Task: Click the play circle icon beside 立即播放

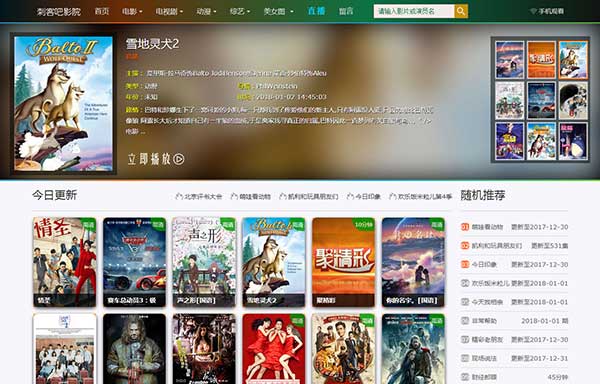Action: [179, 159]
